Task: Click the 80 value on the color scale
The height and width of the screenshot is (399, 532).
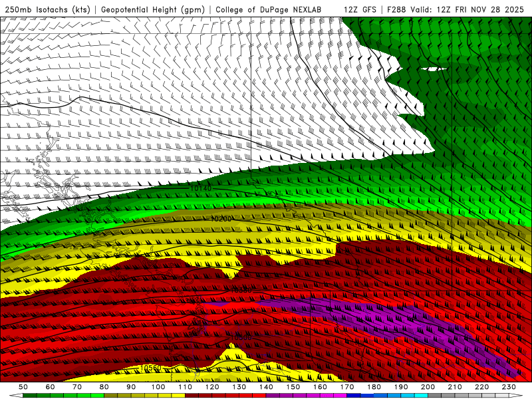Action: 104,387
